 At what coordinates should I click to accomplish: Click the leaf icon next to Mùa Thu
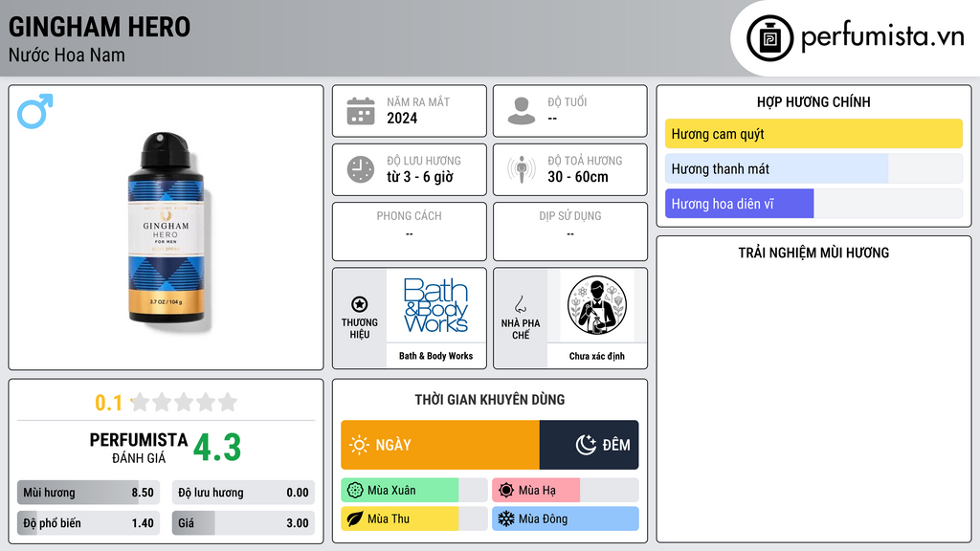pos(355,518)
